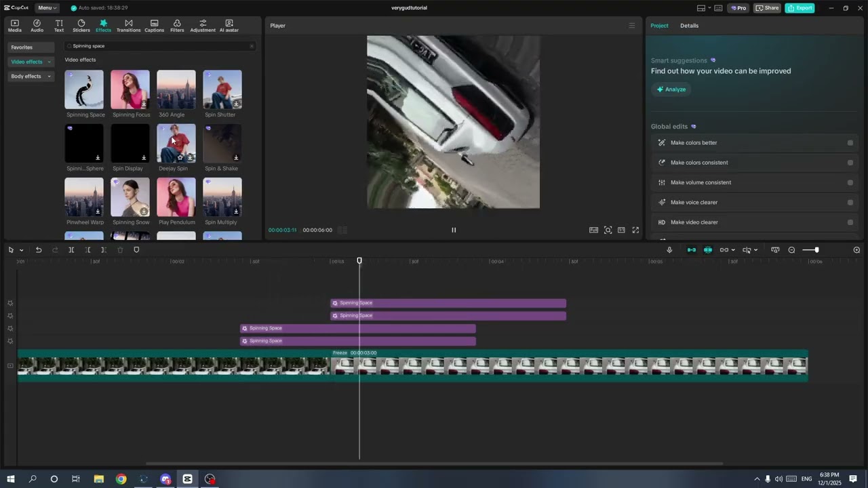This screenshot has width=868, height=488.
Task: Download the Pinwheel Warp effect
Action: 98,211
